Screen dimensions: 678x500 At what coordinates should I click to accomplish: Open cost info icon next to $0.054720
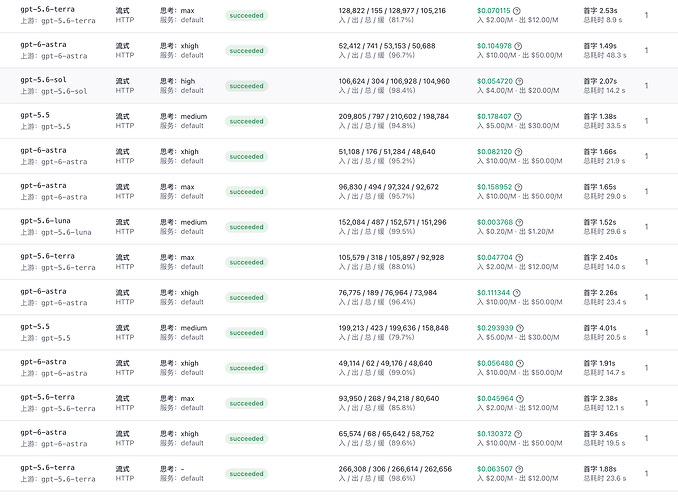(x=519, y=81)
